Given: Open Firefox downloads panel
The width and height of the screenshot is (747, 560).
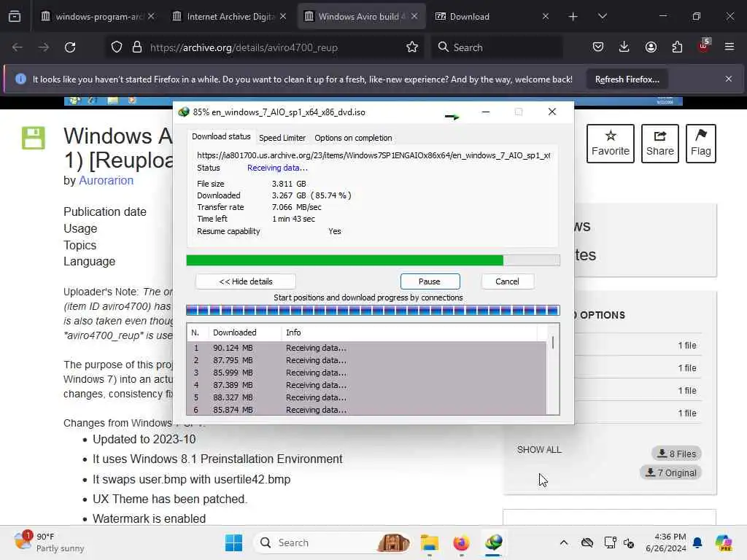Looking at the screenshot, I should (x=624, y=47).
